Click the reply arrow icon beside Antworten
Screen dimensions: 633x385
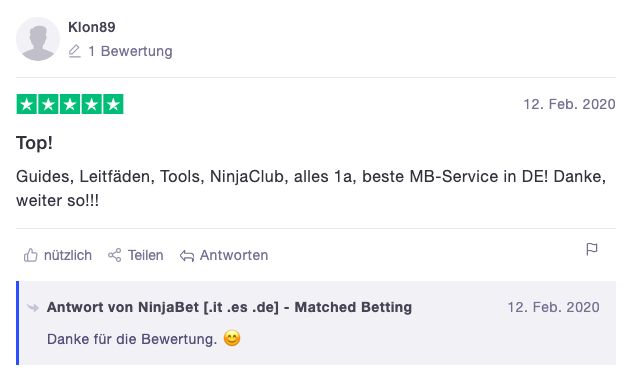[x=187, y=255]
